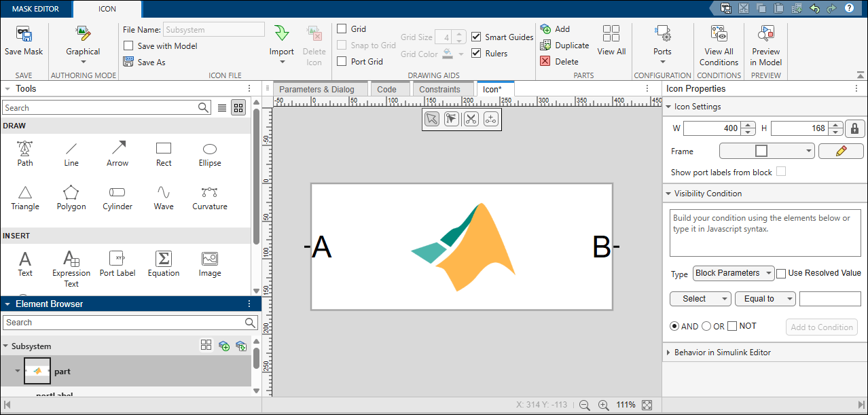Insert a Port Label element
Image resolution: width=868 pixels, height=415 pixels.
(117, 264)
